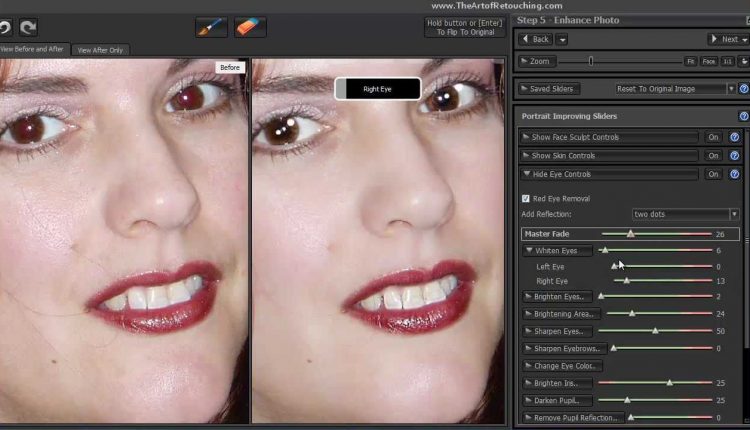The image size is (750, 430).
Task: Expand the Zoom controls button
Action: 536,61
